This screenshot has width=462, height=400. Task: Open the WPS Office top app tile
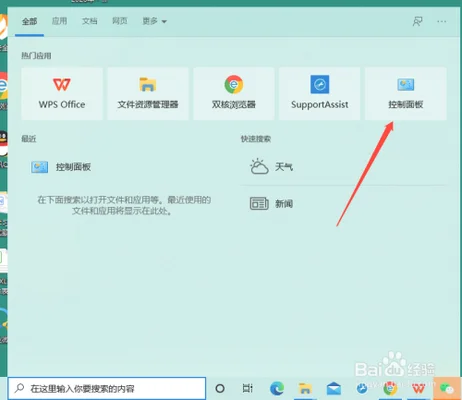click(62, 94)
